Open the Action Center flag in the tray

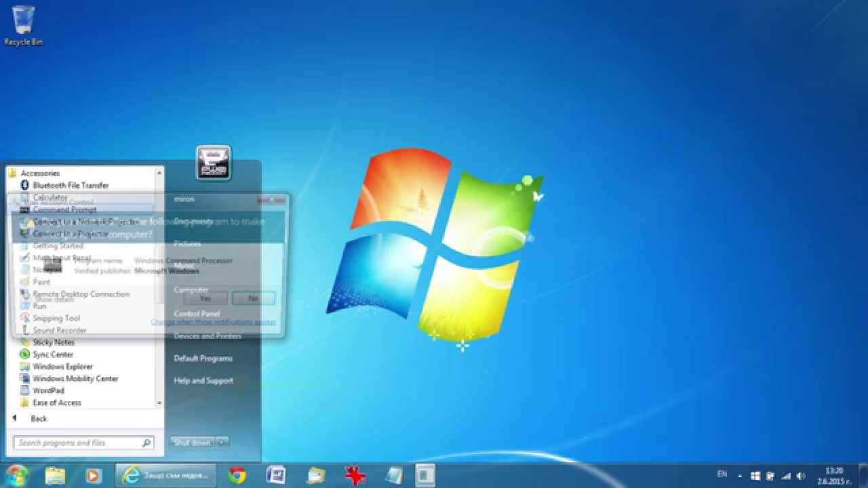click(770, 476)
